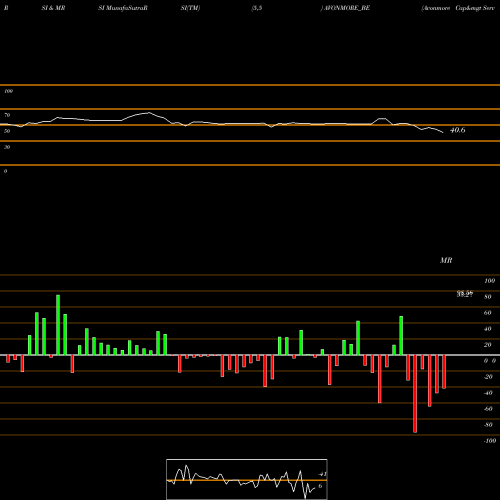Click the longest red MR histogram bar
Screen dimensions: 500x500
point(415,394)
